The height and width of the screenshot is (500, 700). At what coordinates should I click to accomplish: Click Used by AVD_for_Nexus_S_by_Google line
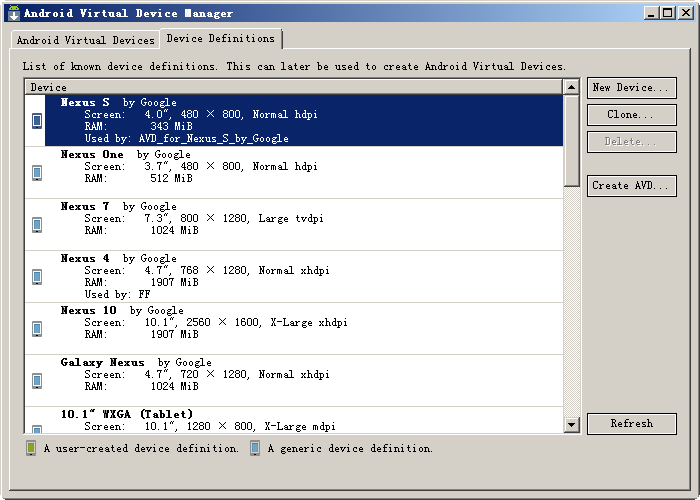(187, 139)
